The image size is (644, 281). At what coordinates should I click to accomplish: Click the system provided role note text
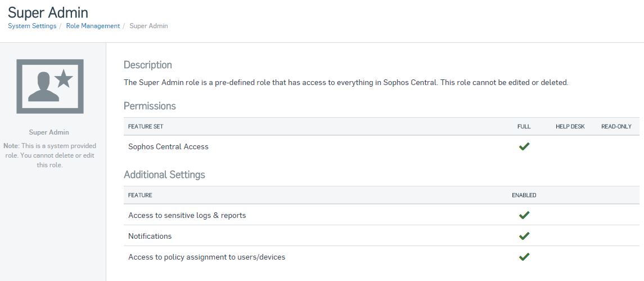coord(49,155)
